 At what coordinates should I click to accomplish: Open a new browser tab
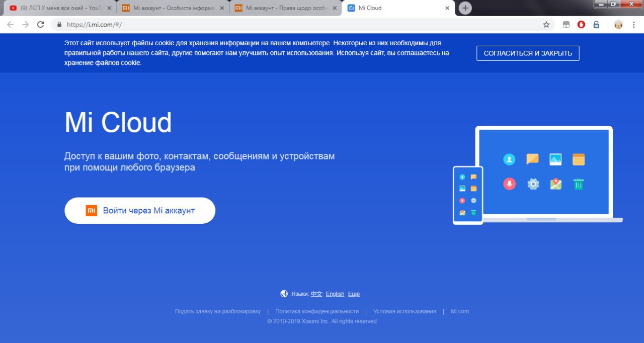pyautogui.click(x=465, y=8)
